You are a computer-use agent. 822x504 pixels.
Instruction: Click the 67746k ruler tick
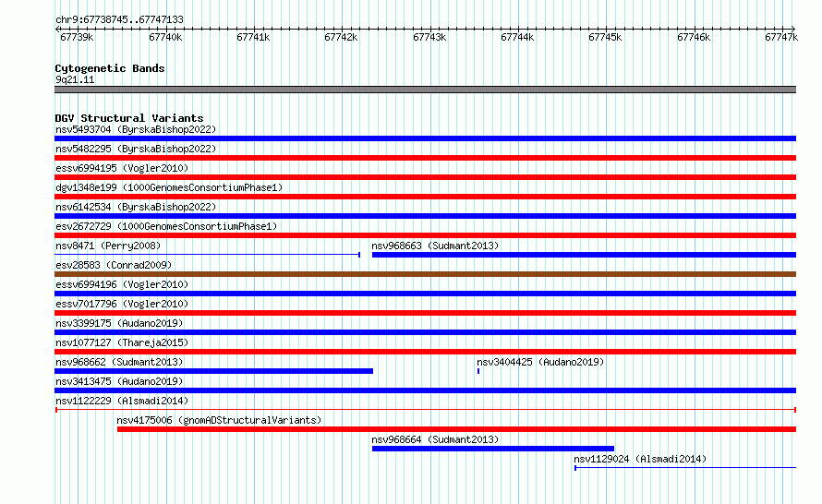(694, 37)
